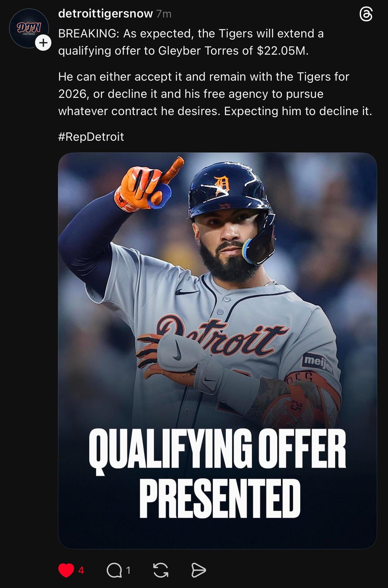View the reply count of 1
The width and height of the screenshot is (388, 588).
pos(128,570)
